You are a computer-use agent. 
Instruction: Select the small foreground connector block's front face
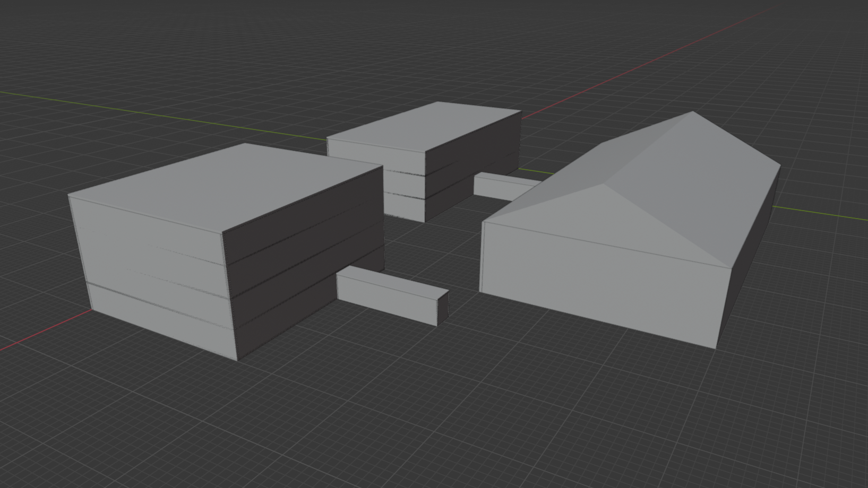point(385,297)
